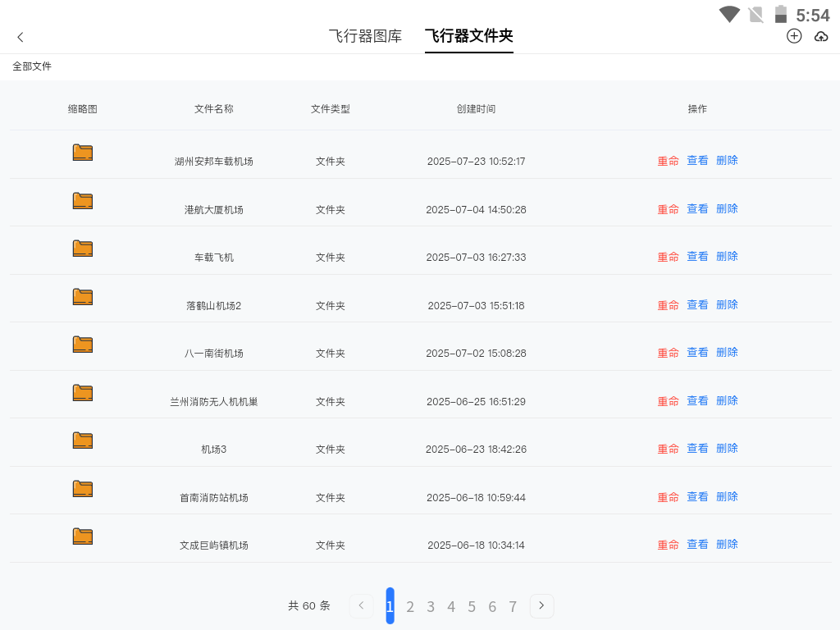View the 首南消防站机场 folder
Screen dimensions: 840x630
click(x=697, y=496)
